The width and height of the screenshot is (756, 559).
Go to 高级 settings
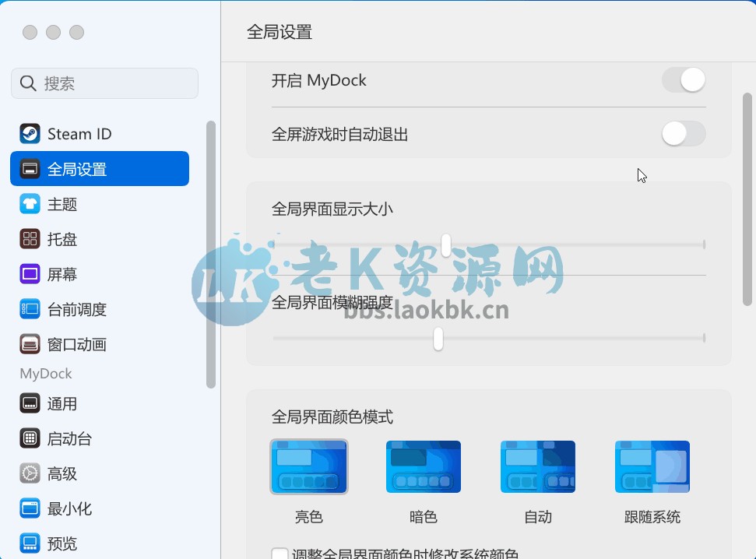click(x=100, y=473)
